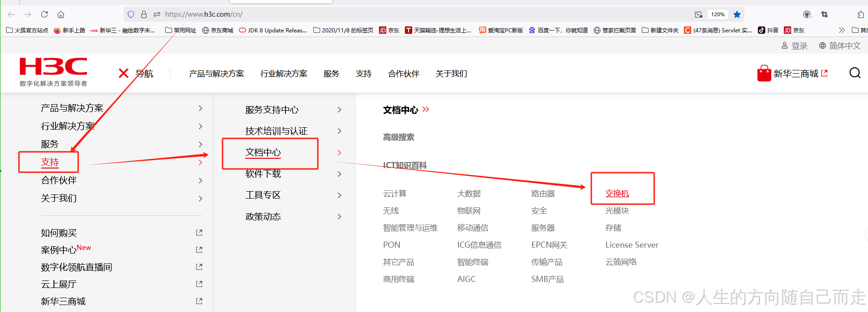
Task: Open 光模块 documentation category
Action: pos(617,211)
